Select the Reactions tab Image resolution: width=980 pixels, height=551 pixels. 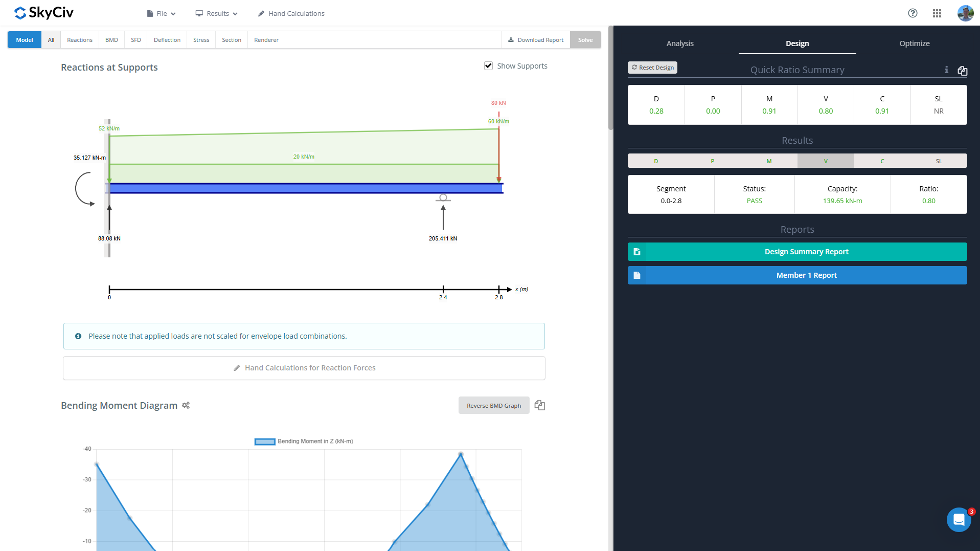80,40
